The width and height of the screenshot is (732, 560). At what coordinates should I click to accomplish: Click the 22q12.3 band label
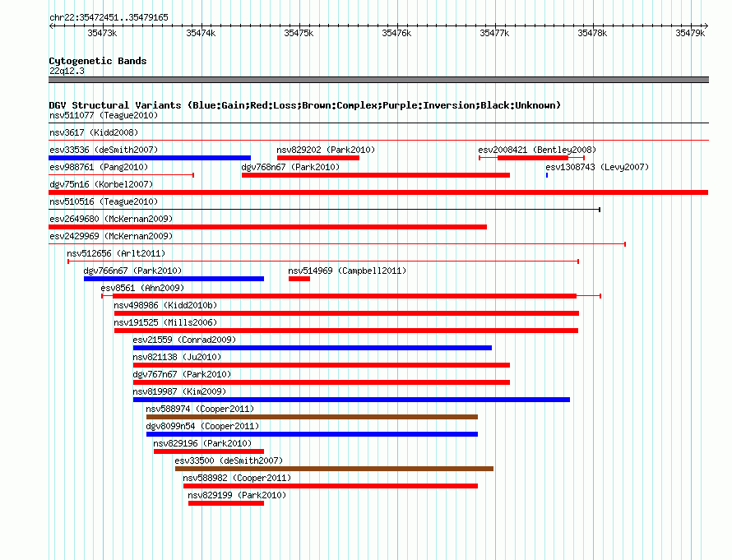(x=67, y=71)
